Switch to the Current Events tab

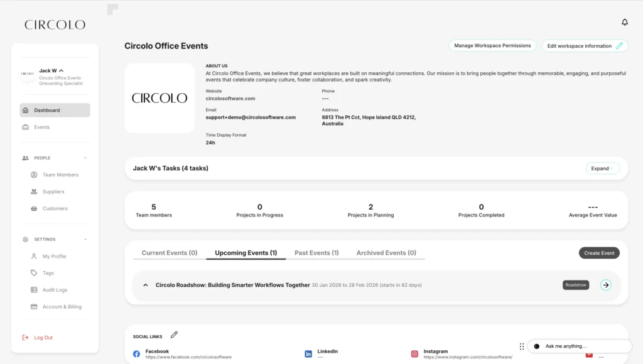170,253
